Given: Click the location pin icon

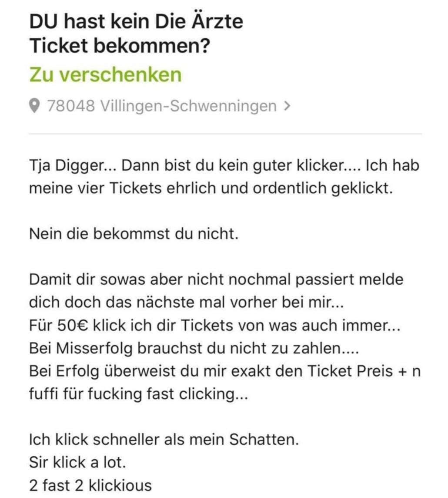Looking at the screenshot, I should 34,106.
